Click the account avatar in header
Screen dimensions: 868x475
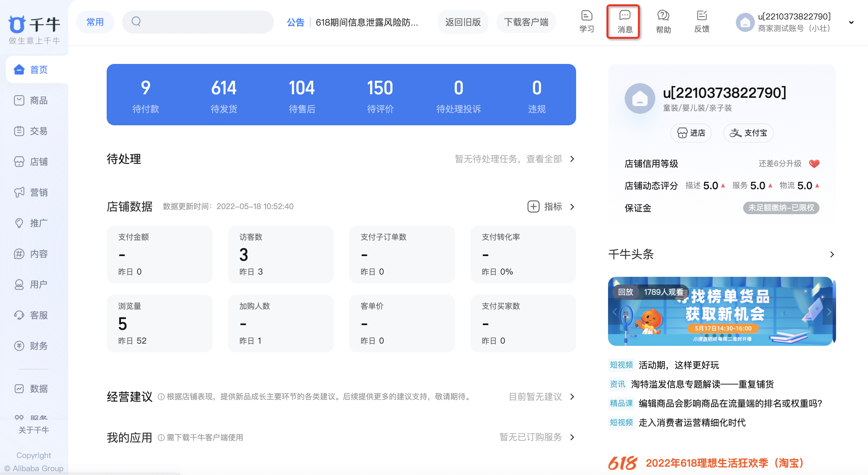(x=745, y=22)
